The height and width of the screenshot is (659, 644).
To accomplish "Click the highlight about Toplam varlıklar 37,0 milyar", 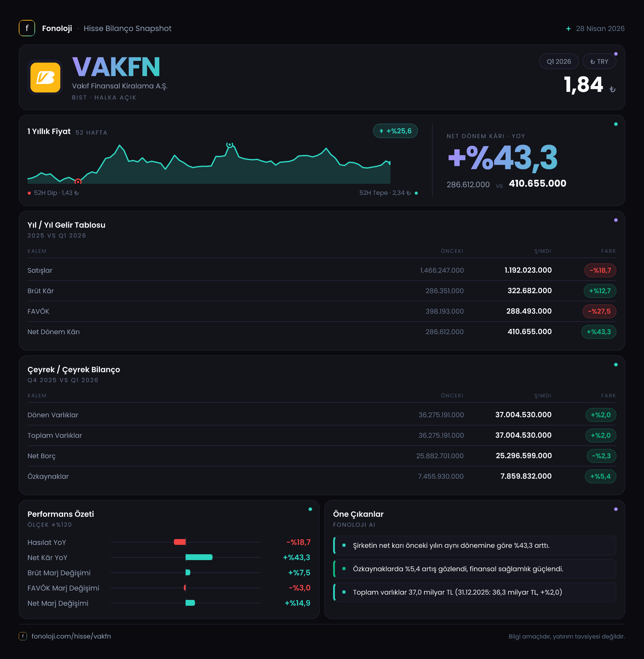I will (475, 592).
